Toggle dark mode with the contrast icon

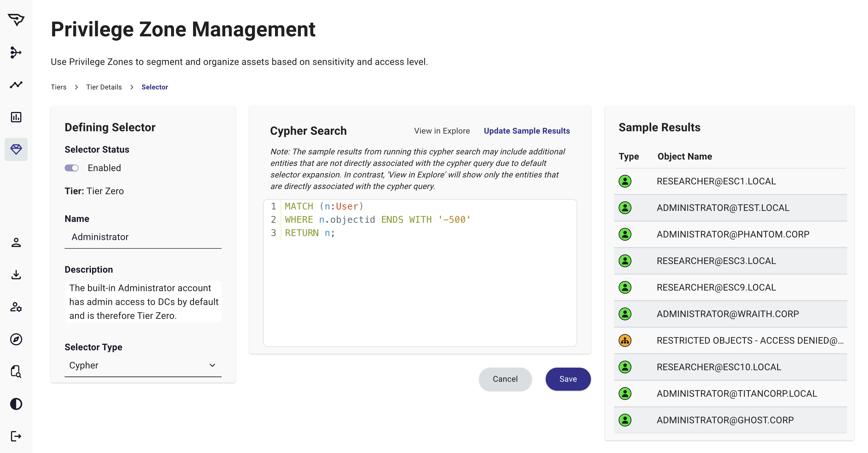point(16,404)
